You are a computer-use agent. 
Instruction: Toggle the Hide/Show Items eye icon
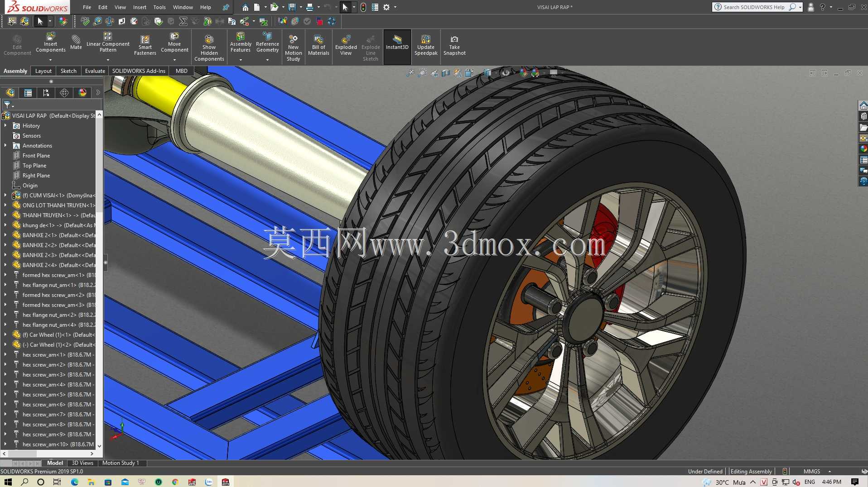pos(506,73)
